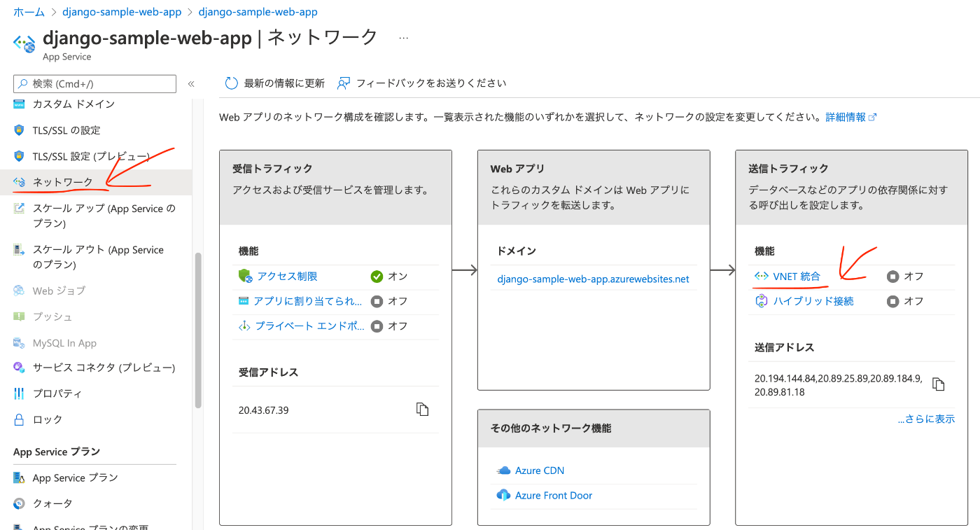The image size is (980, 530).
Task: Open プロパティ menu item
Action: pos(57,393)
